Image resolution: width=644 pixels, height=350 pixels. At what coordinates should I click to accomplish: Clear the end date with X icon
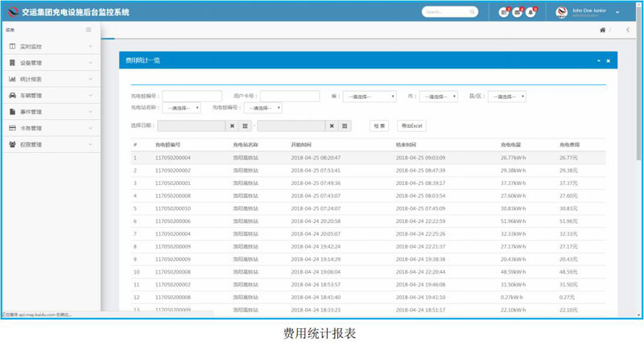point(332,126)
